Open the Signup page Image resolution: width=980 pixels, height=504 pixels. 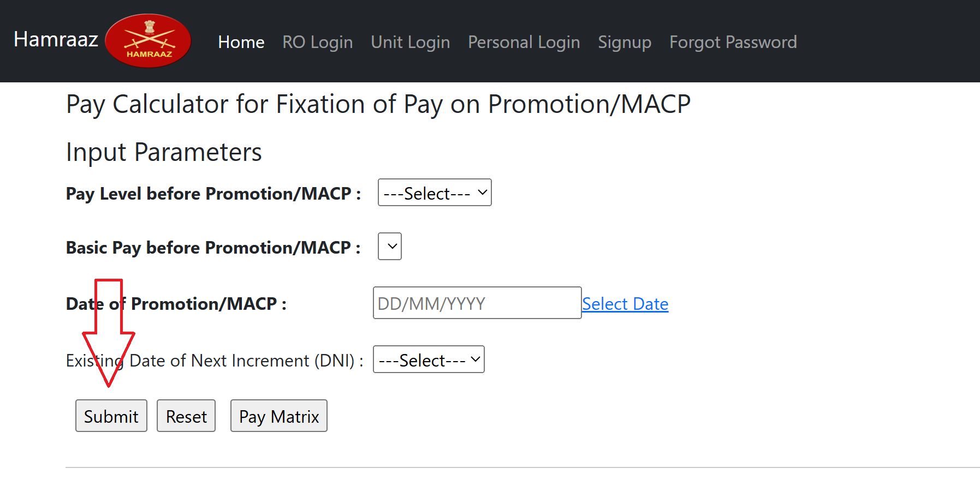625,42
